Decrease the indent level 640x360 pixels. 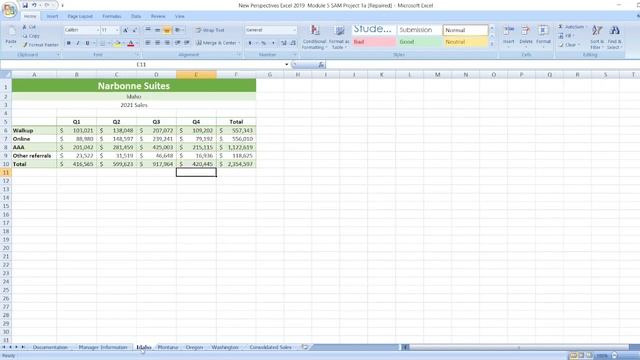pyautogui.click(x=178, y=43)
